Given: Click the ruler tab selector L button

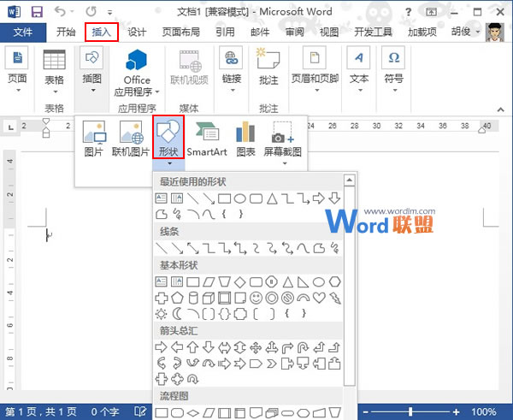Looking at the screenshot, I should tap(11, 127).
